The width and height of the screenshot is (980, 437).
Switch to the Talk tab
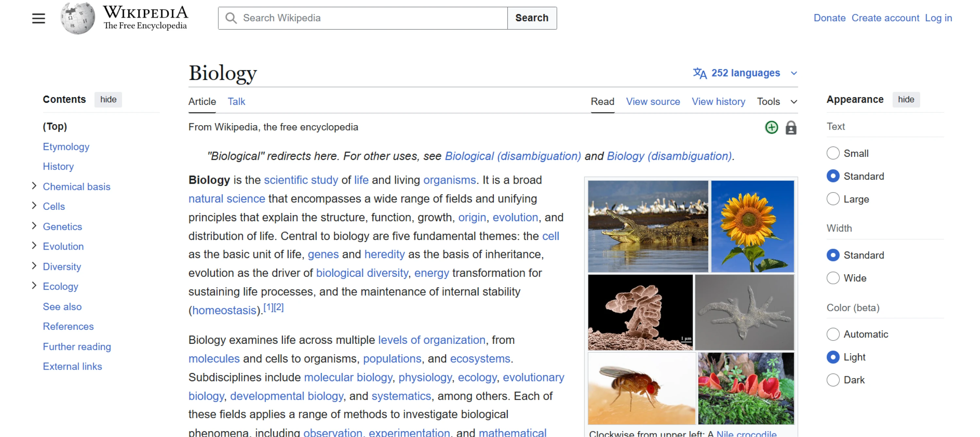[x=236, y=101]
